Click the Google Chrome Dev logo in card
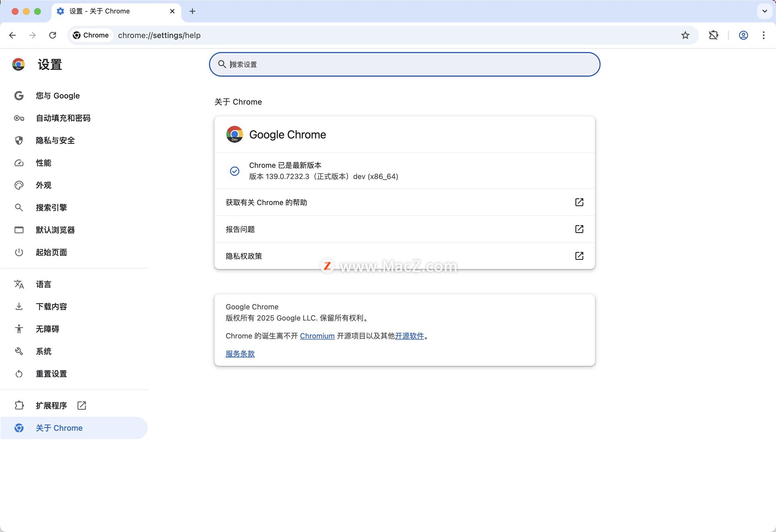Viewport: 776px width, 532px height. 234,134
